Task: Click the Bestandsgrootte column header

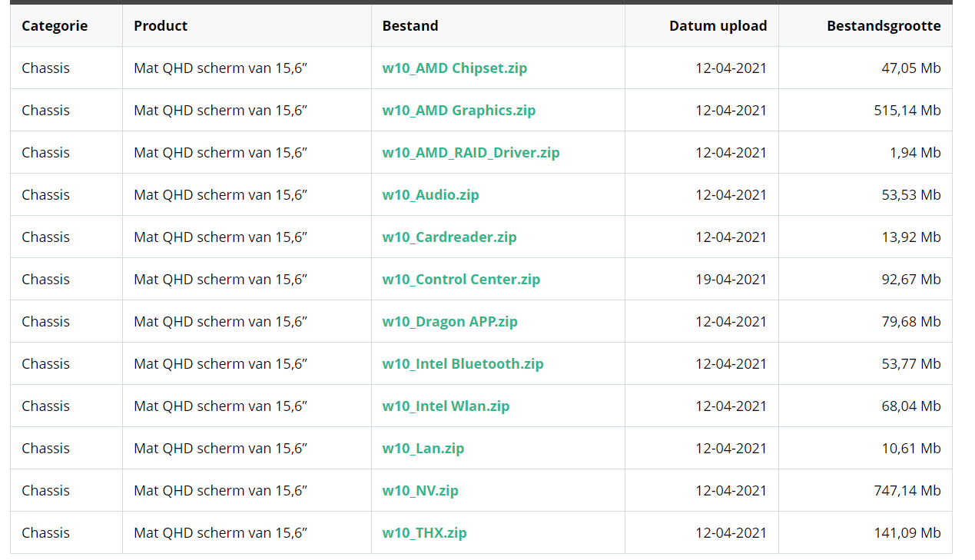Action: point(884,25)
